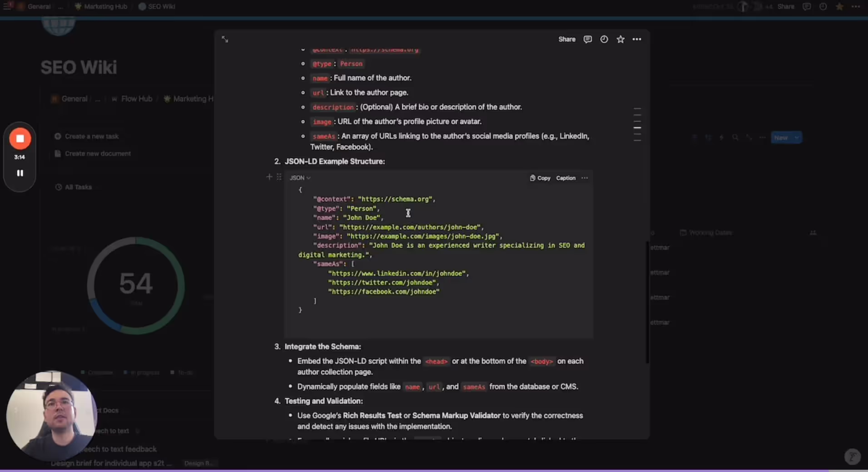Pause the screen recording
The width and height of the screenshot is (868, 472).
click(20, 173)
